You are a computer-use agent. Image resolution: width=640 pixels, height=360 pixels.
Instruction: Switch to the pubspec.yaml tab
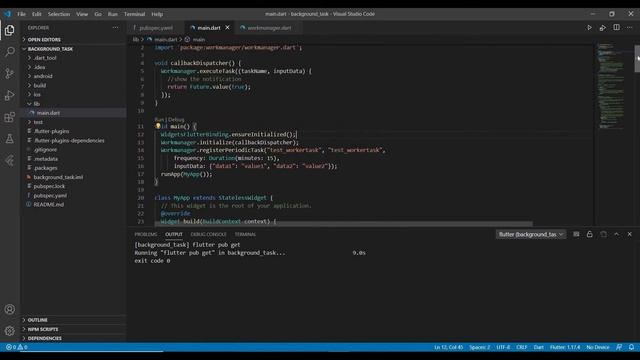(x=156, y=28)
